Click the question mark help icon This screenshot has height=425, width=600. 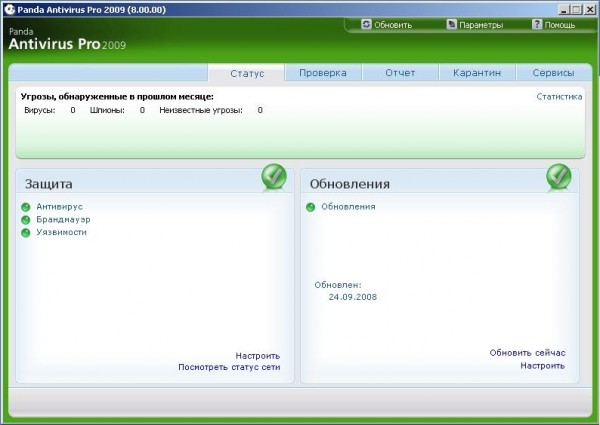[537, 24]
